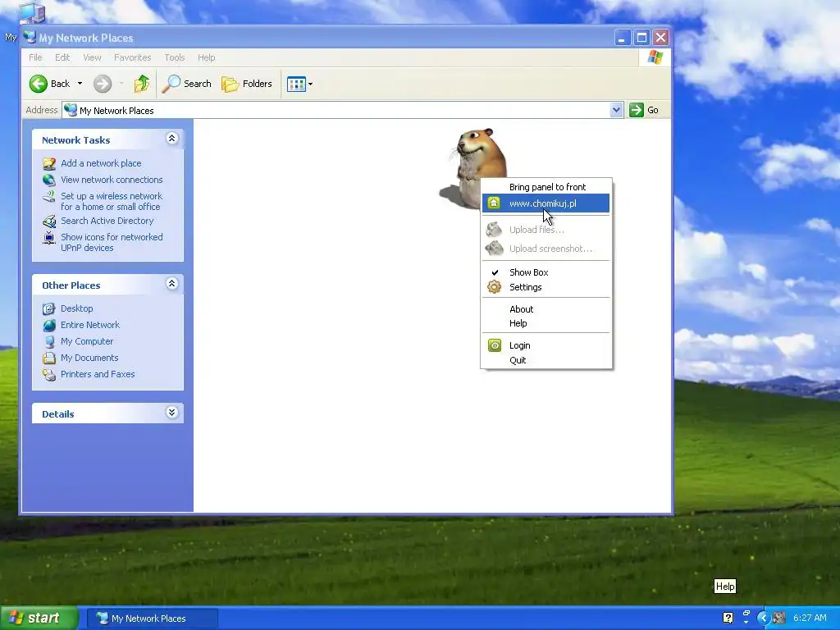Choose Bring panel to front

click(x=546, y=187)
